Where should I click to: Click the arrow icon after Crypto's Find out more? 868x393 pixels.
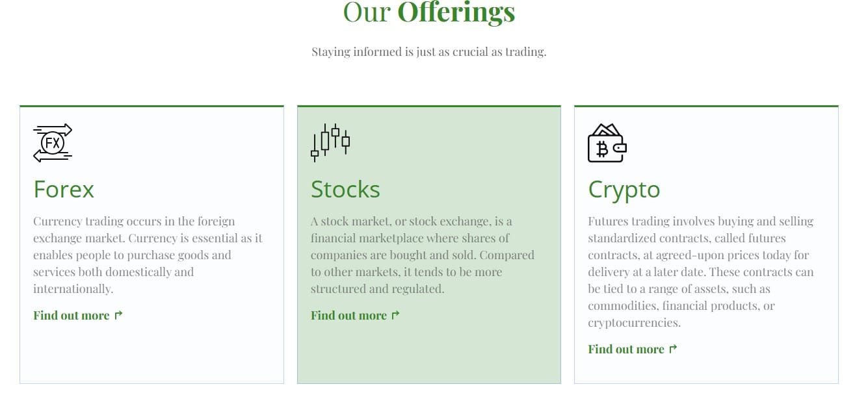tap(673, 348)
